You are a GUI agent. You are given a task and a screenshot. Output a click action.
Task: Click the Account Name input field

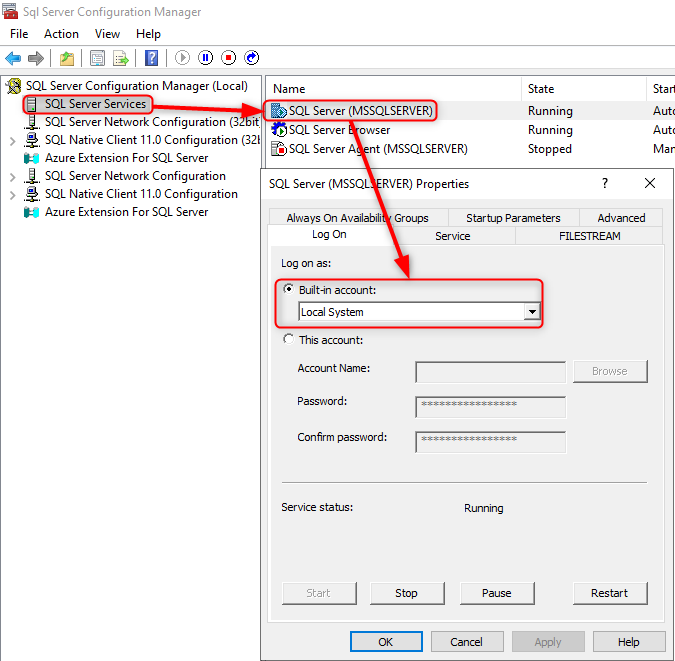[x=491, y=372]
